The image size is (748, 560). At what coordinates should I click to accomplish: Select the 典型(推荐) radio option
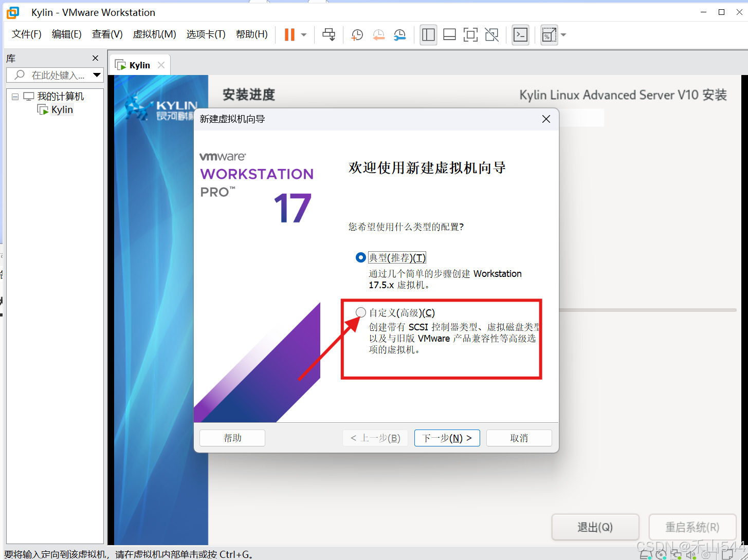361,257
